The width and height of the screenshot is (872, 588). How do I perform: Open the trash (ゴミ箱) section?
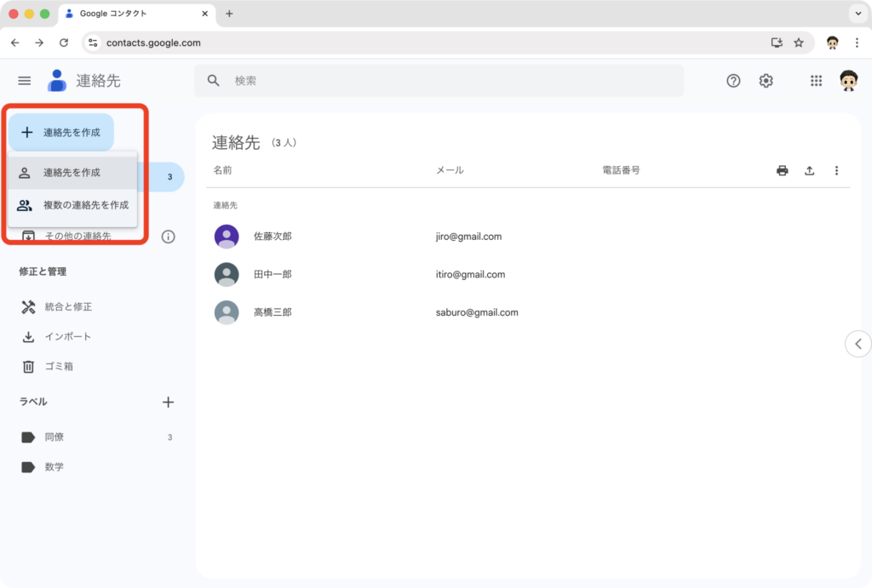[29, 366]
